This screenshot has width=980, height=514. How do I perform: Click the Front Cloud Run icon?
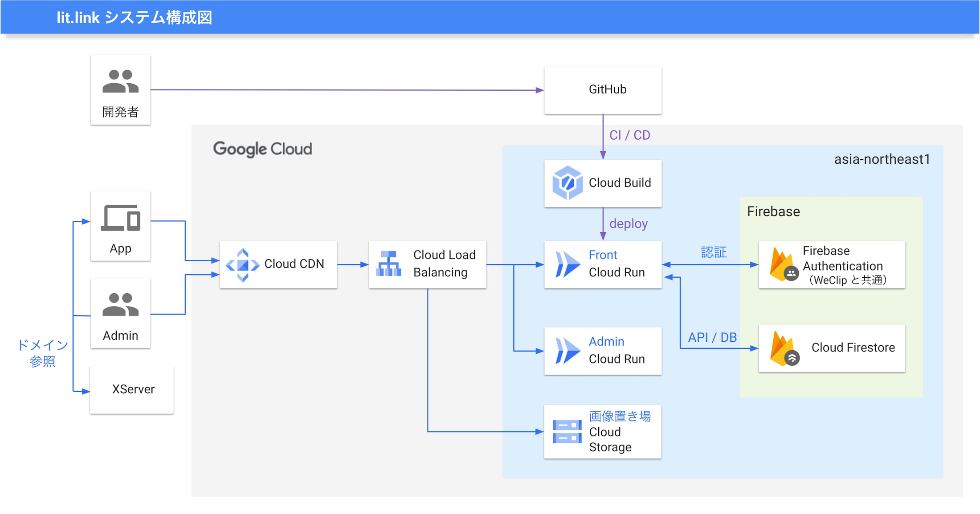point(568,264)
